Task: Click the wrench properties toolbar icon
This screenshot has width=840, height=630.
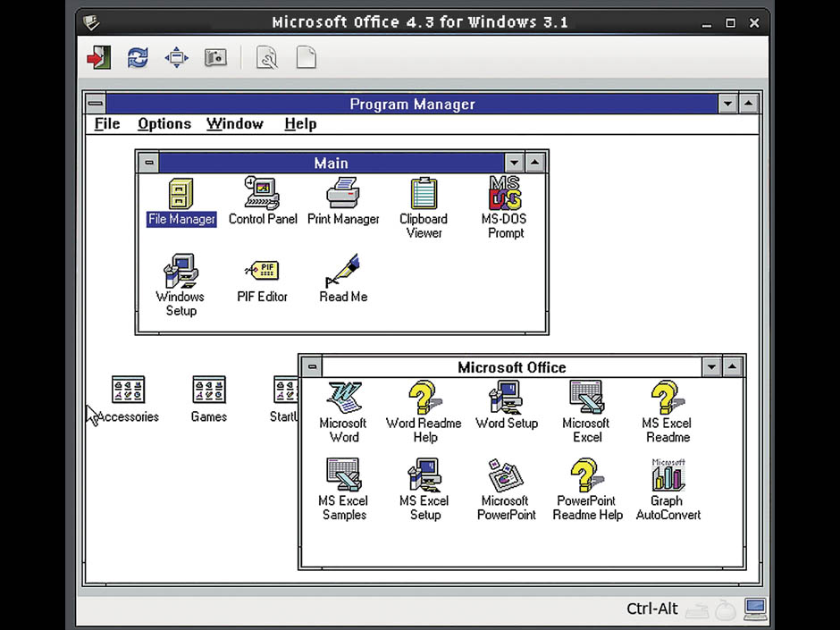Action: click(x=267, y=57)
